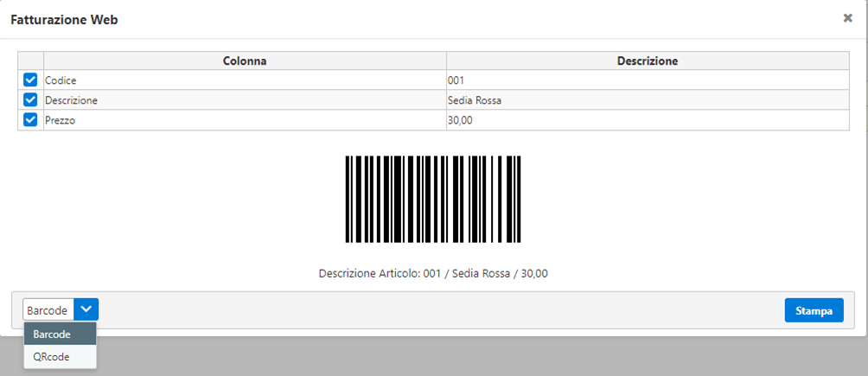868x376 pixels.
Task: Click the Codice row label
Action: click(61, 80)
